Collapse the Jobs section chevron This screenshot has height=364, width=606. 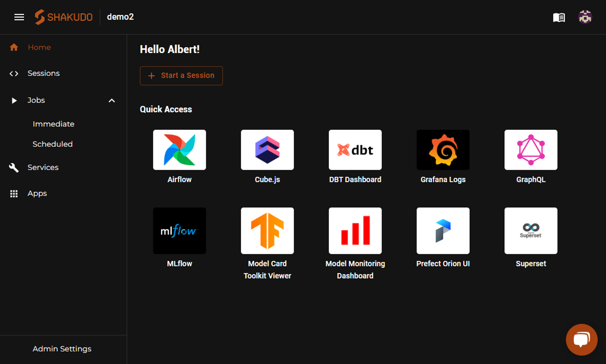(x=112, y=101)
